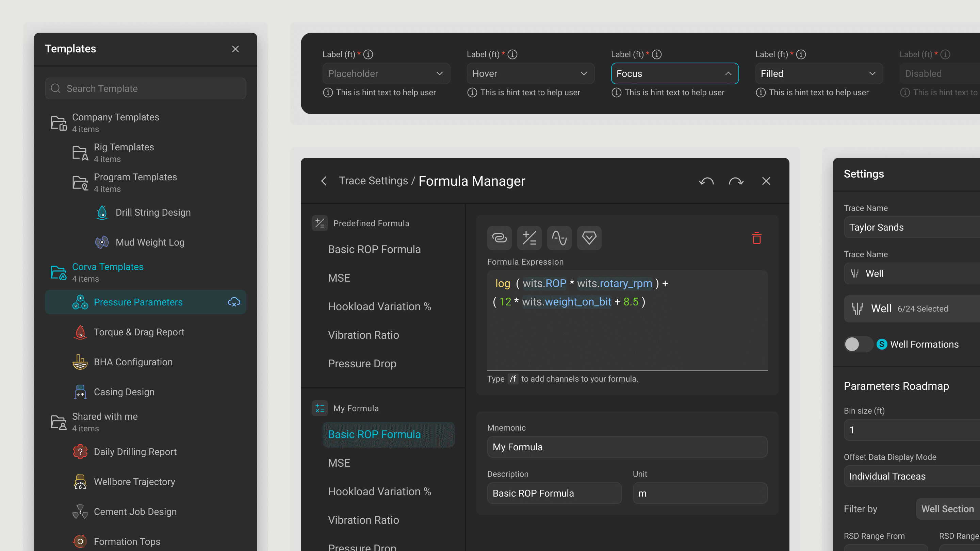The image size is (980, 551).
Task: Click the Mud Weight Log icon
Action: [x=102, y=242]
